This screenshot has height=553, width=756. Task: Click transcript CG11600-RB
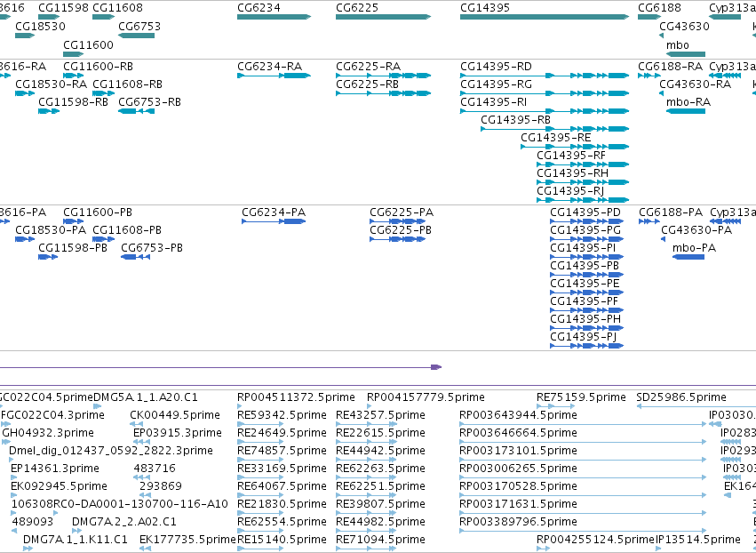pos(73,76)
